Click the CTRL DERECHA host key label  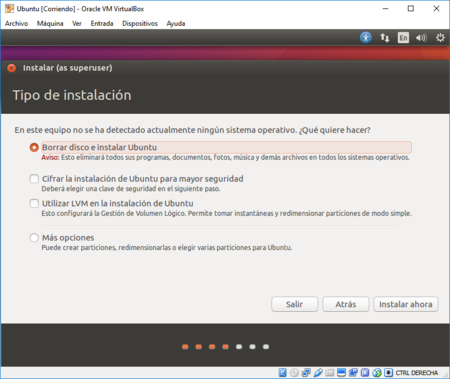(x=417, y=373)
